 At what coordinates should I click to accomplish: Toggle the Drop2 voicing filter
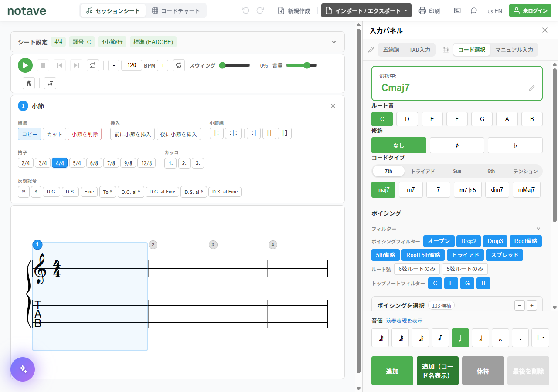tap(469, 241)
